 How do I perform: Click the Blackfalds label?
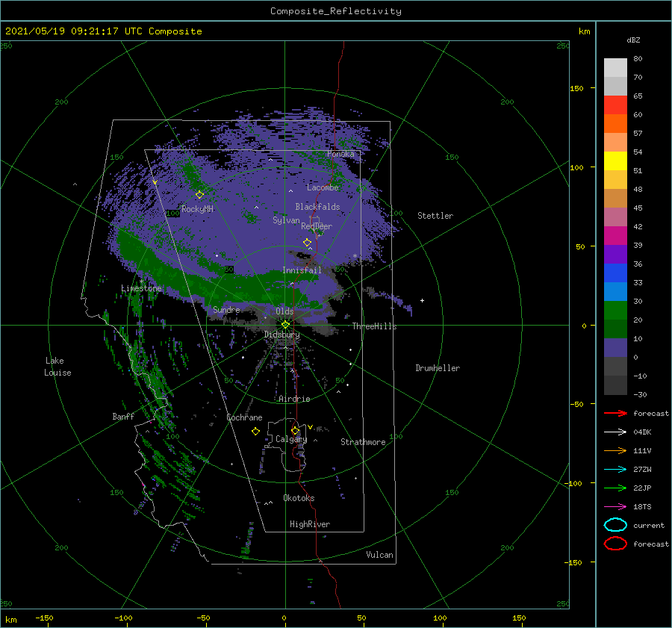click(317, 207)
